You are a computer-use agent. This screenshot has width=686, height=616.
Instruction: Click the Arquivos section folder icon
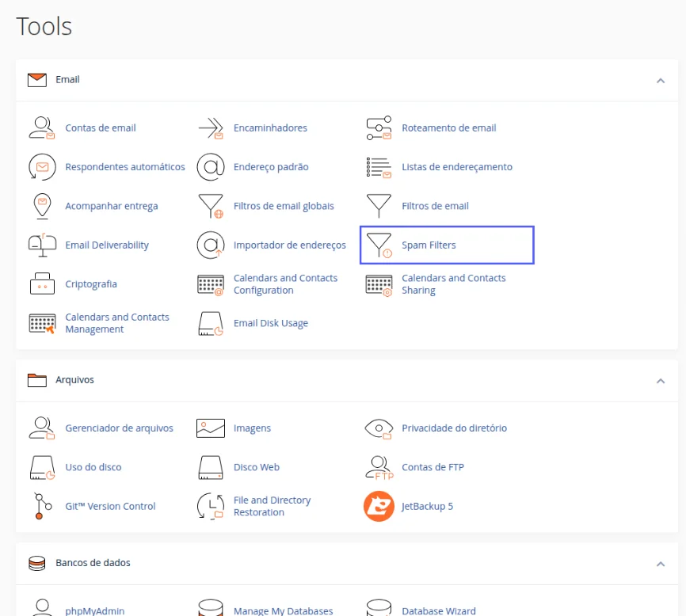coord(37,380)
